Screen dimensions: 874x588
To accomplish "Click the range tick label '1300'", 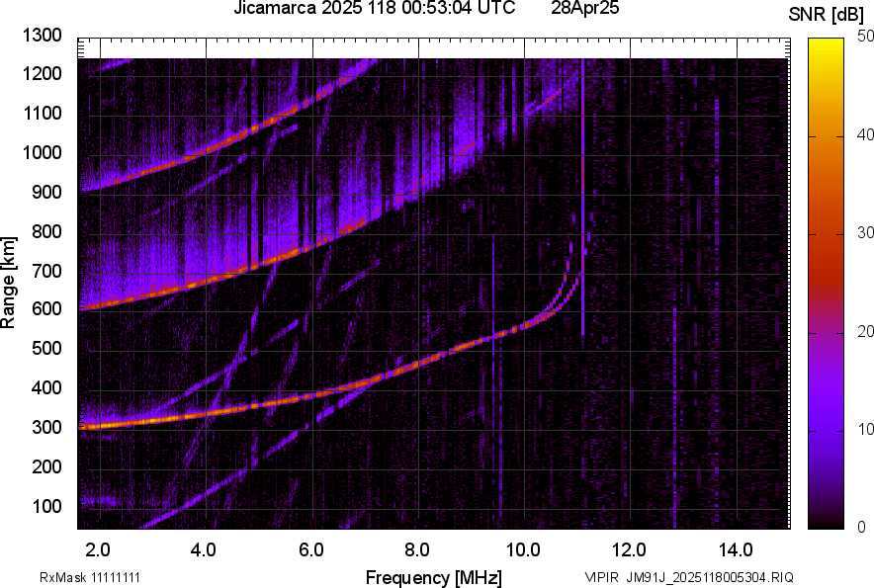I will (x=42, y=36).
